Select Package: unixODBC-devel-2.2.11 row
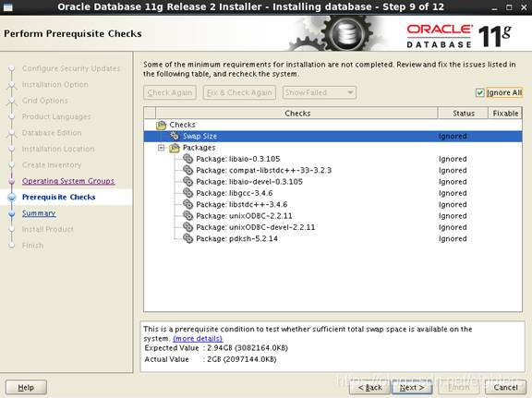This screenshot has height=398, width=532. coord(332,227)
